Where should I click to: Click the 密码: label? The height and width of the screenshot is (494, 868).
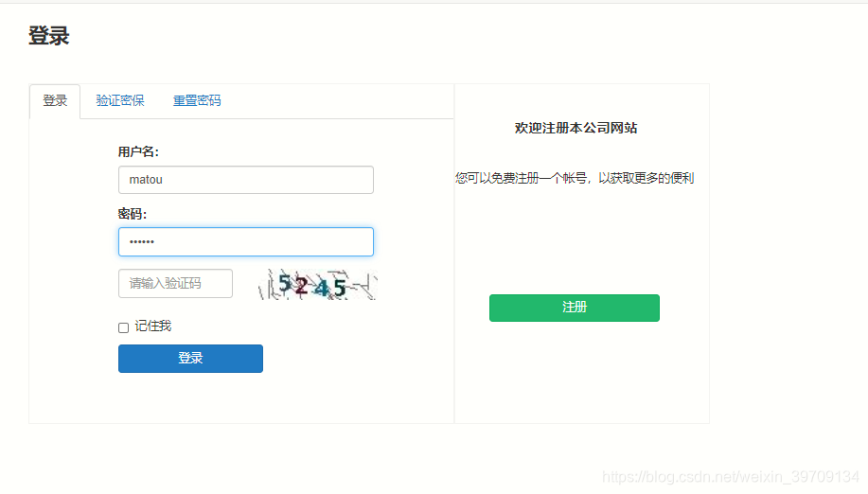click(x=133, y=214)
